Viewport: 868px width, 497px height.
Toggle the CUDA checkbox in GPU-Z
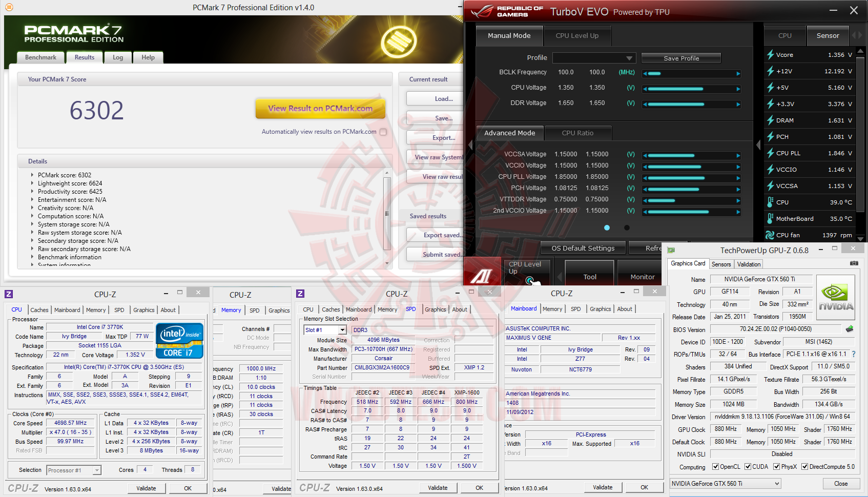click(x=748, y=467)
